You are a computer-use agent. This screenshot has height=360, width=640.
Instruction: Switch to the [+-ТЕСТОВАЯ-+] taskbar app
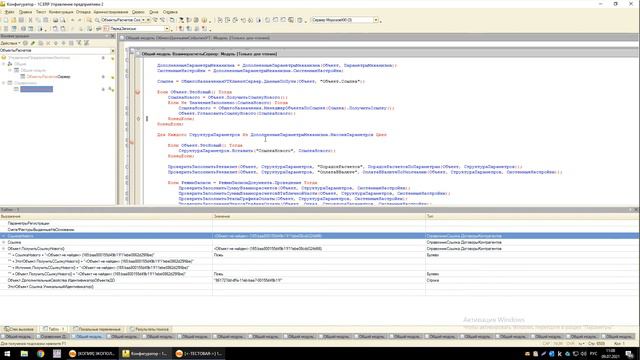coord(198,353)
